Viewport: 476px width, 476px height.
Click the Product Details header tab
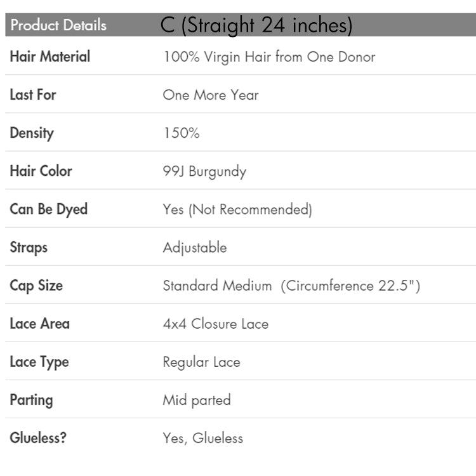(x=58, y=25)
